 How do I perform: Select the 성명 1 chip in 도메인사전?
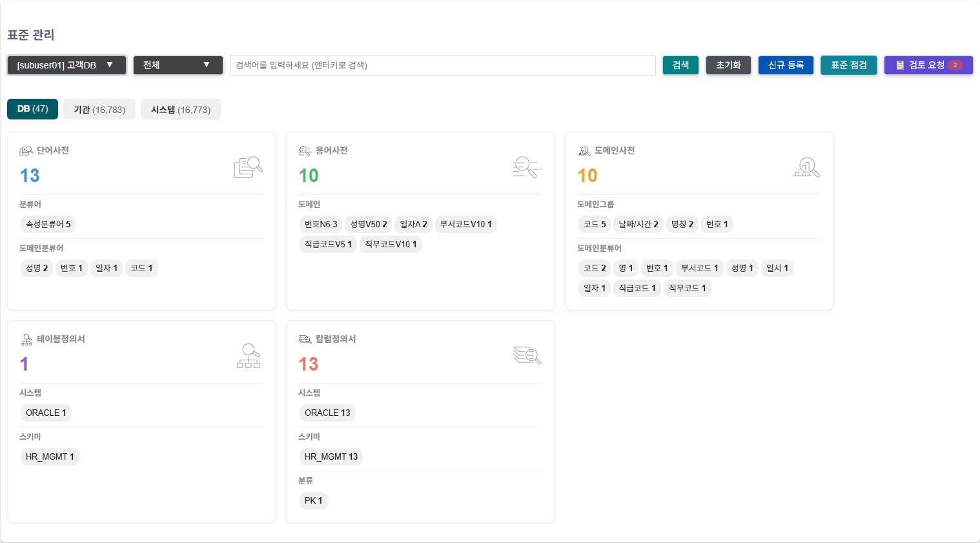tap(742, 268)
